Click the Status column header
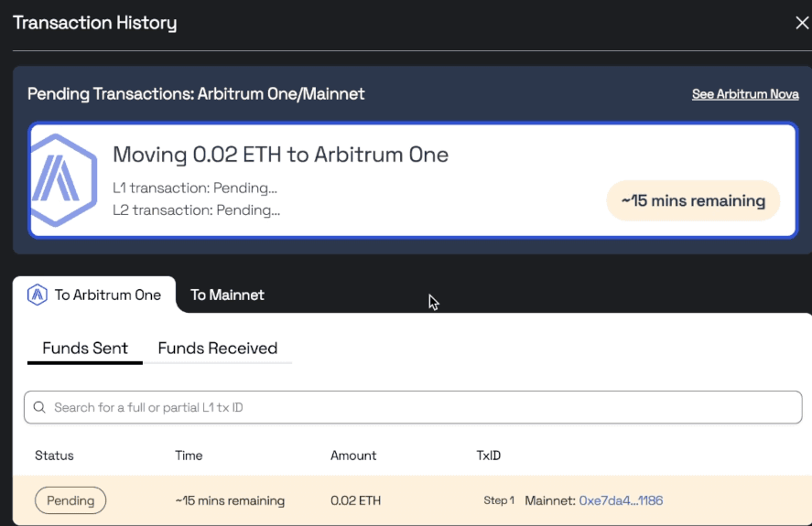812x526 pixels. click(x=54, y=456)
